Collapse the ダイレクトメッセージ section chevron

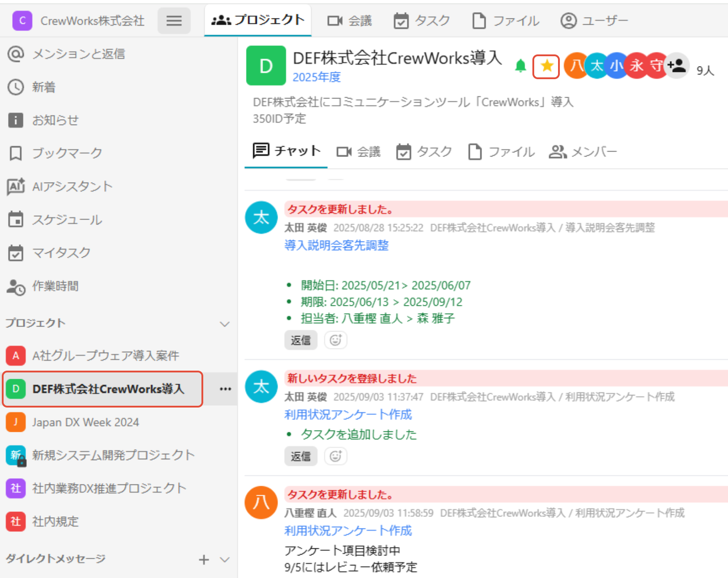[224, 560]
